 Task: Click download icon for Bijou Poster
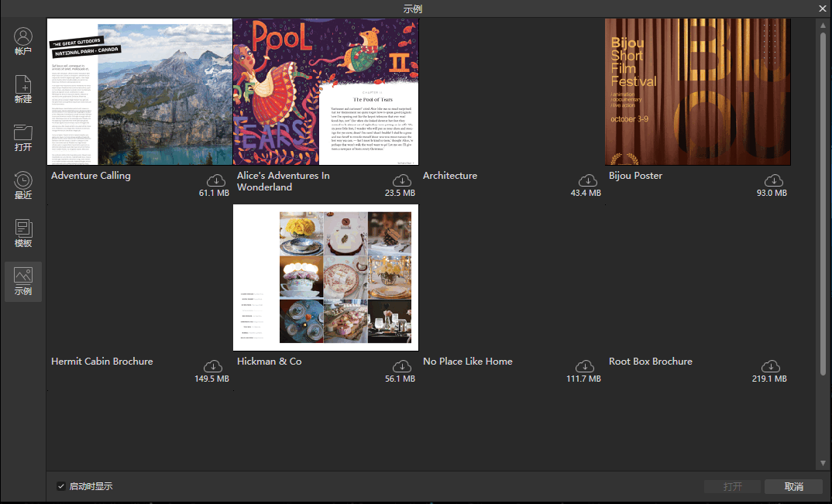(772, 180)
